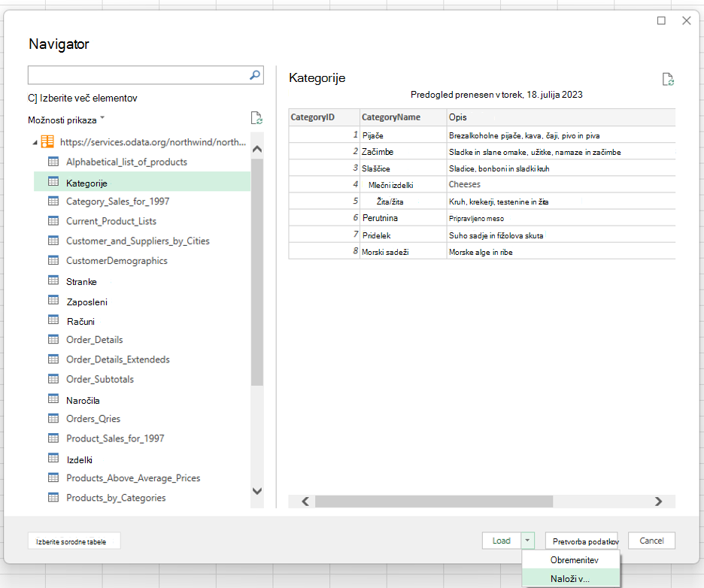Screen dimensions: 704x588
Task: Click the Load button
Action: [x=502, y=541]
